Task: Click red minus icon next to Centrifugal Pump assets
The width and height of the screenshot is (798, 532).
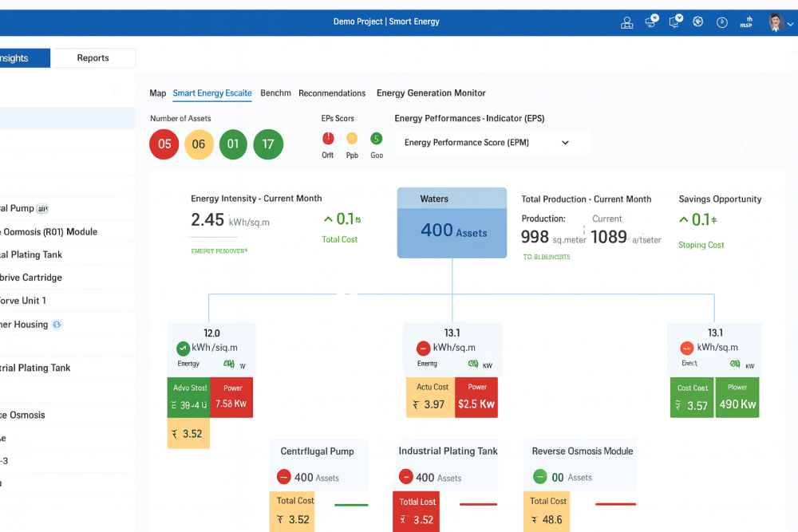Action: (x=283, y=477)
